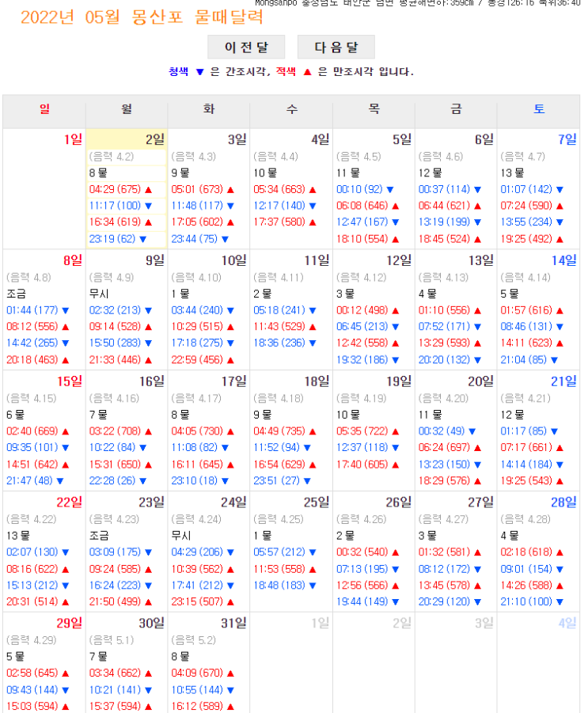
Task: Click the 13 물 label on 22일
Action: point(18,536)
